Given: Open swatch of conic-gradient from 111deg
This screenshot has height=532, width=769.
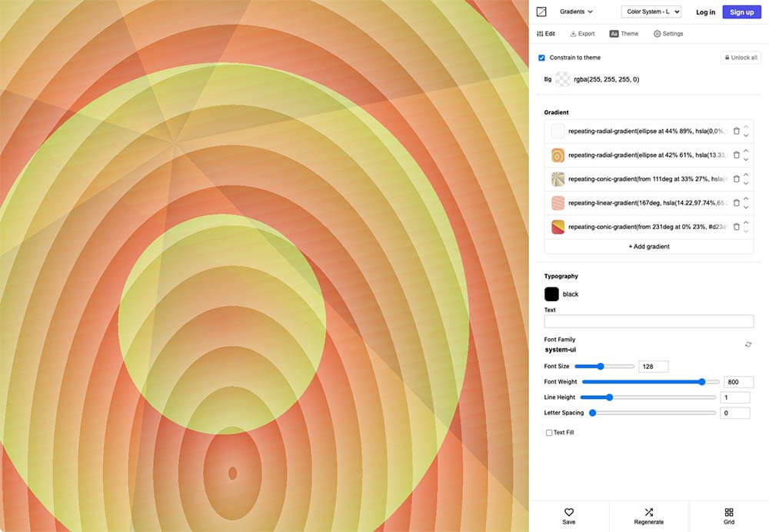Looking at the screenshot, I should (558, 179).
